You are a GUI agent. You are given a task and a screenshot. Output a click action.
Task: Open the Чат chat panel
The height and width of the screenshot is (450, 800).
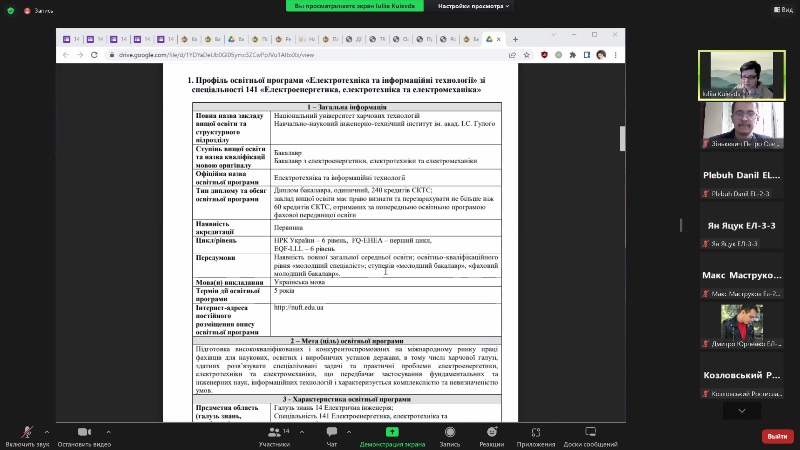[x=331, y=431]
